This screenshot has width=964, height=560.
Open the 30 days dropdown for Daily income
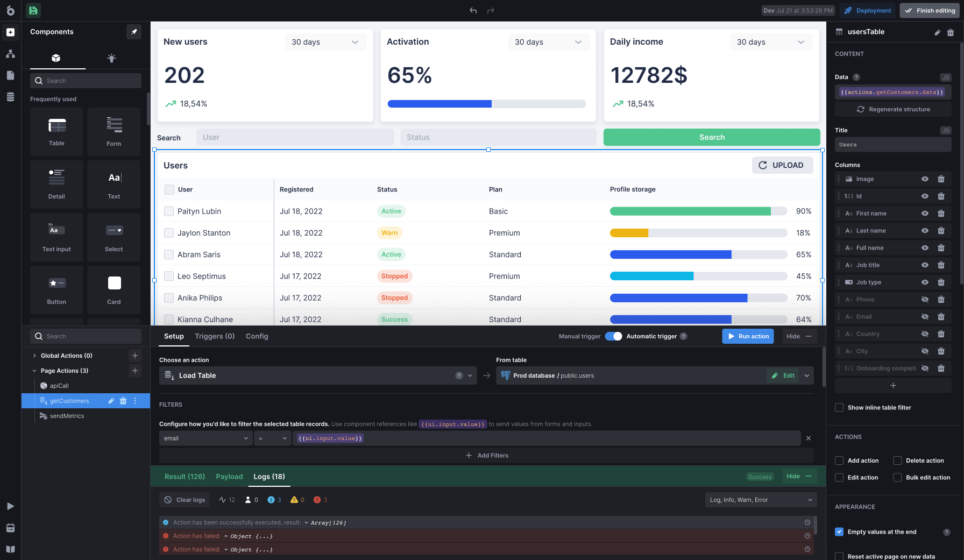pyautogui.click(x=771, y=41)
